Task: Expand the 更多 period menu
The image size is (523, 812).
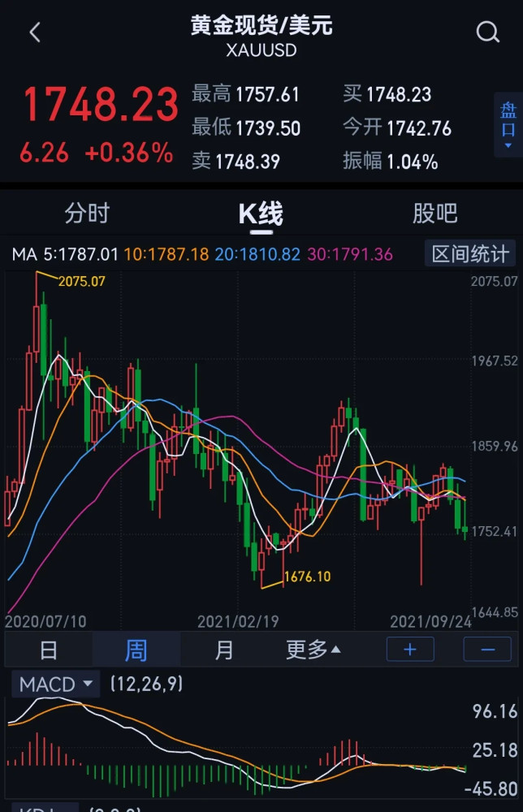Action: (313, 650)
